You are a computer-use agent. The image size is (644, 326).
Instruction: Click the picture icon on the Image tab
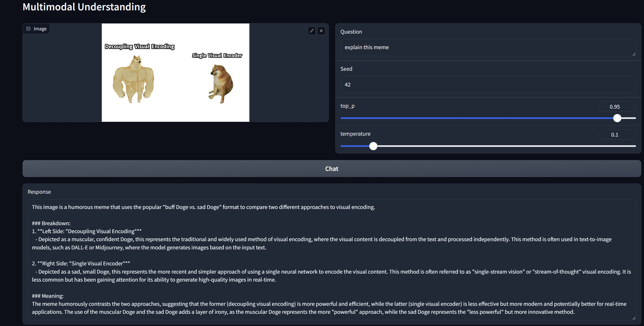[x=28, y=28]
